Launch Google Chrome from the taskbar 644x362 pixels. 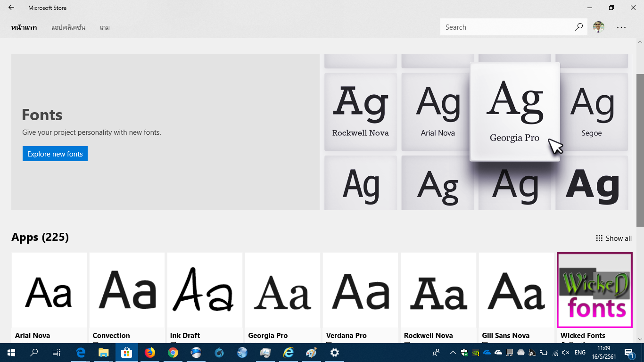173,352
